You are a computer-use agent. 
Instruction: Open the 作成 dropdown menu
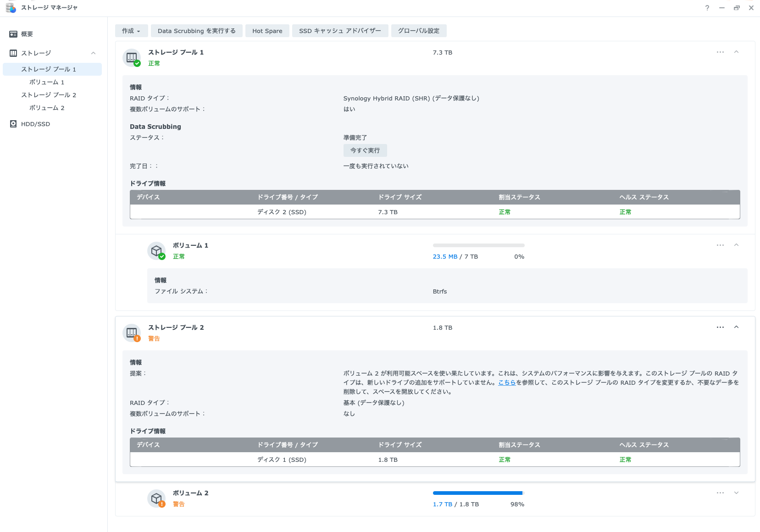coord(131,31)
